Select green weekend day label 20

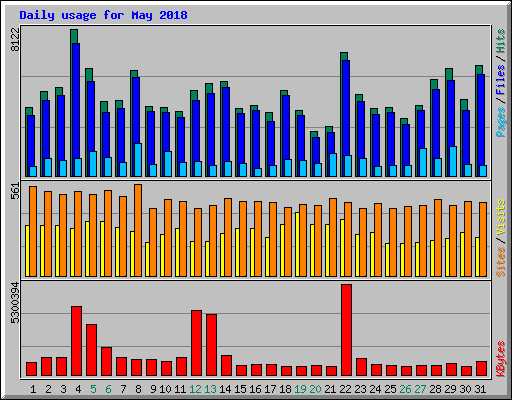coord(315,389)
